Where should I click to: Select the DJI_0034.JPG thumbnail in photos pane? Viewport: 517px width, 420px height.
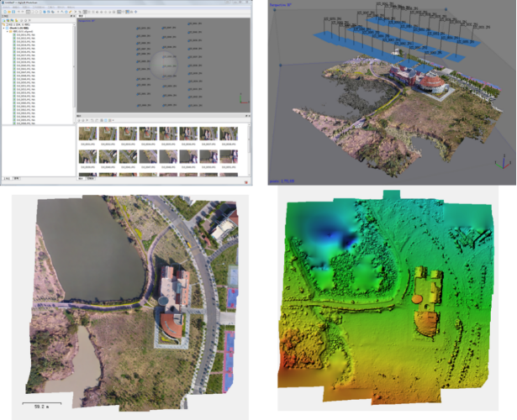148,134
